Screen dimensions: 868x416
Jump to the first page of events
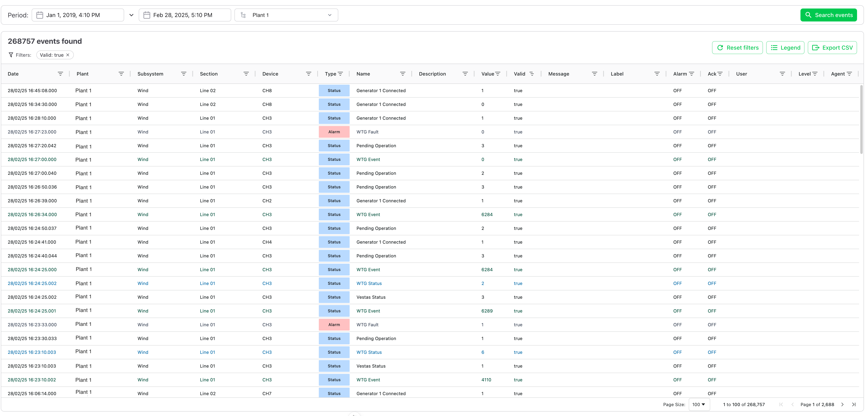pos(781,404)
